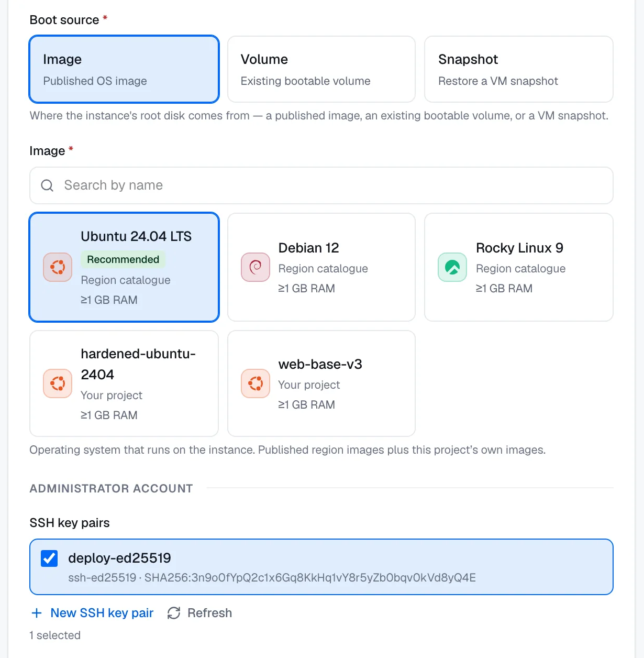644x658 pixels.
Task: Click the web-base-v3 image icon
Action: 256,383
